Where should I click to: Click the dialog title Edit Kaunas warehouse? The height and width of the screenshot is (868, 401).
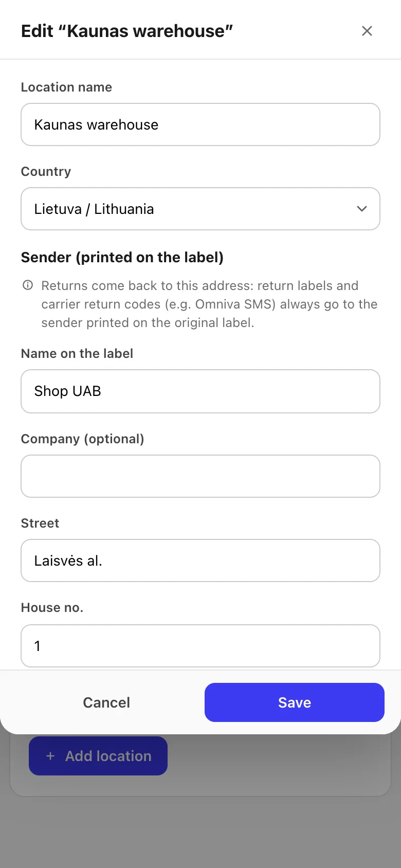(x=127, y=31)
